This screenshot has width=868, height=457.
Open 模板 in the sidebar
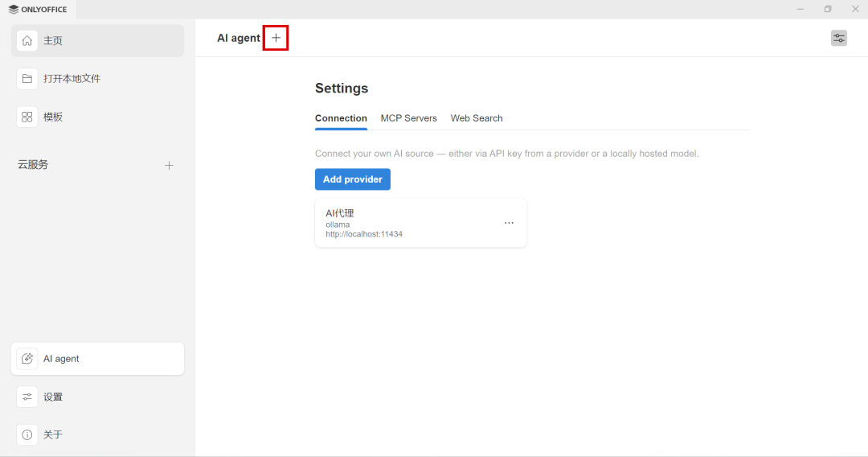pos(97,117)
